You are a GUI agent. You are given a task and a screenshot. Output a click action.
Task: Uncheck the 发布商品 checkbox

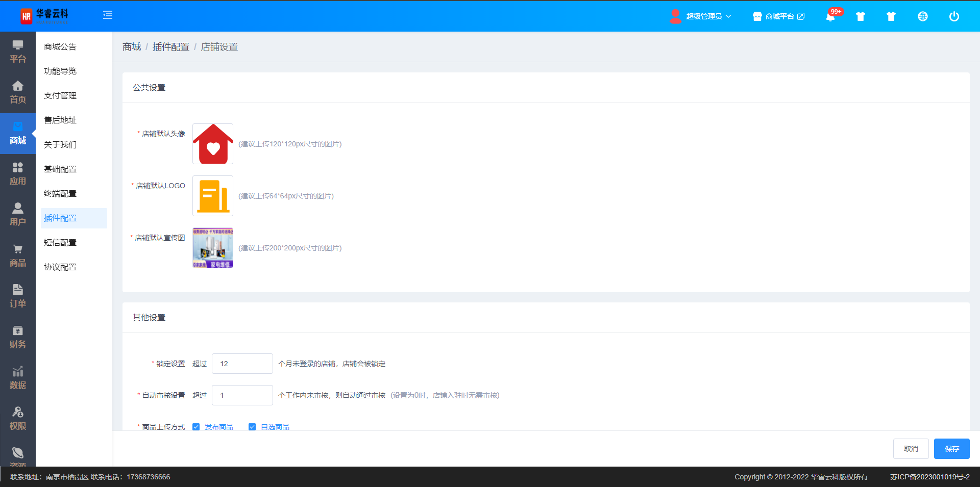click(196, 427)
